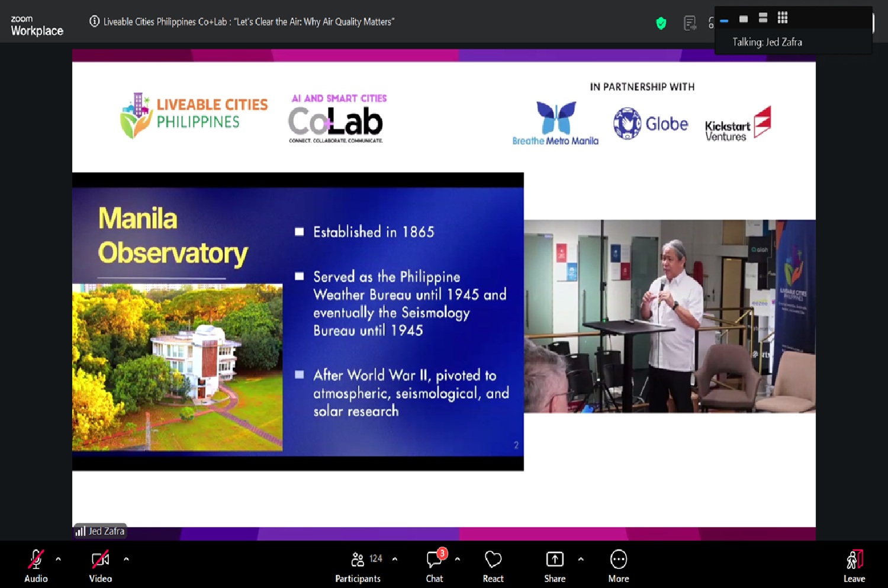Switch to the grid gallery view
This screenshot has height=588, width=888.
(x=783, y=18)
